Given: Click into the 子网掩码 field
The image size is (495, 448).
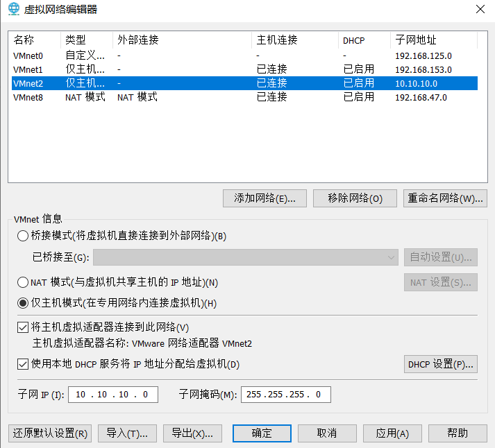Looking at the screenshot, I should click(286, 395).
